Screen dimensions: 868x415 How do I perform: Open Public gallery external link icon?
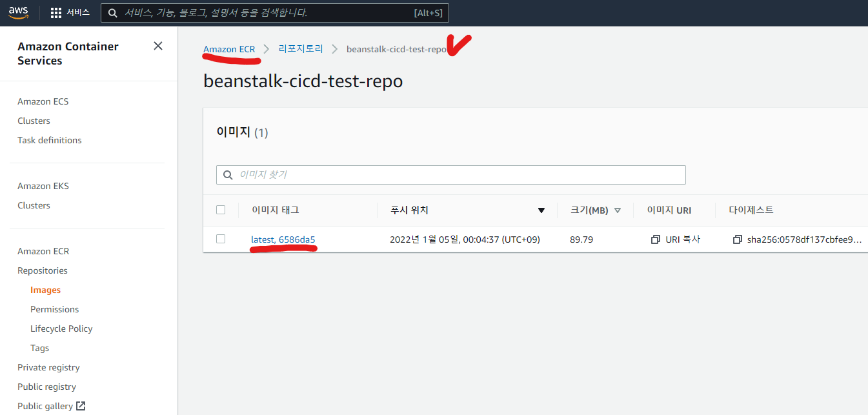point(81,406)
